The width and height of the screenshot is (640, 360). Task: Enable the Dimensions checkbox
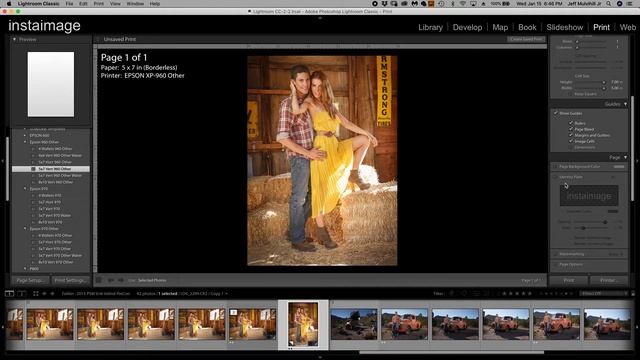571,147
